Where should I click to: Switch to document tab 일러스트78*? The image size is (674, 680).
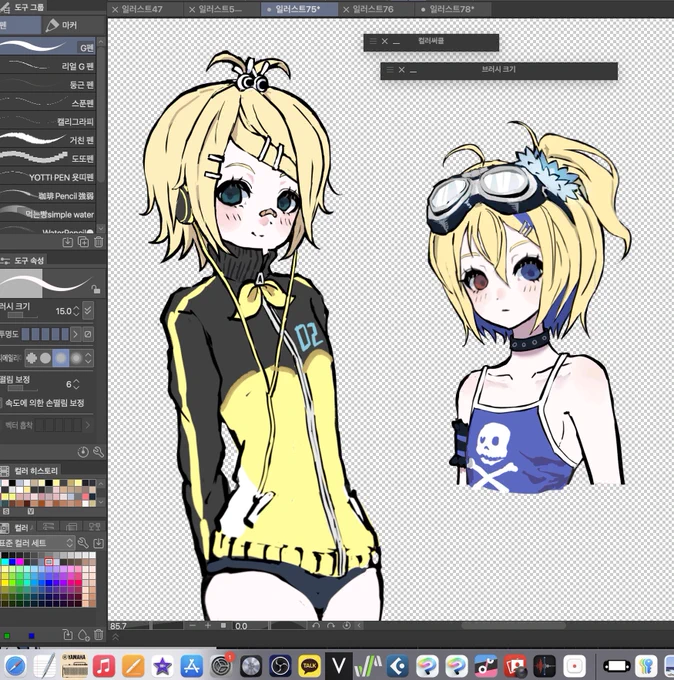point(452,9)
